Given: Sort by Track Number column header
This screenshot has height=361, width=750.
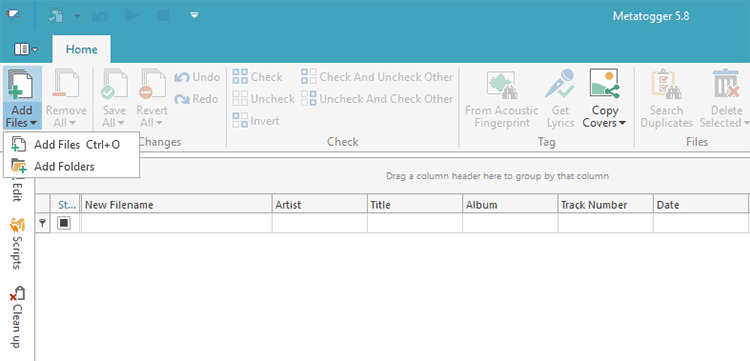Looking at the screenshot, I should [606, 205].
